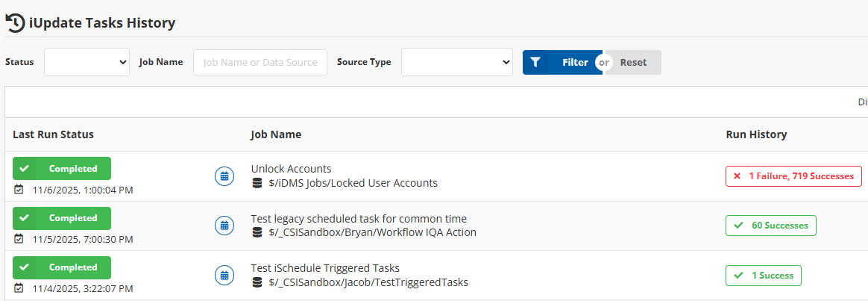The image size is (868, 301).
Task: Sort by Job Name column header
Action: point(276,134)
